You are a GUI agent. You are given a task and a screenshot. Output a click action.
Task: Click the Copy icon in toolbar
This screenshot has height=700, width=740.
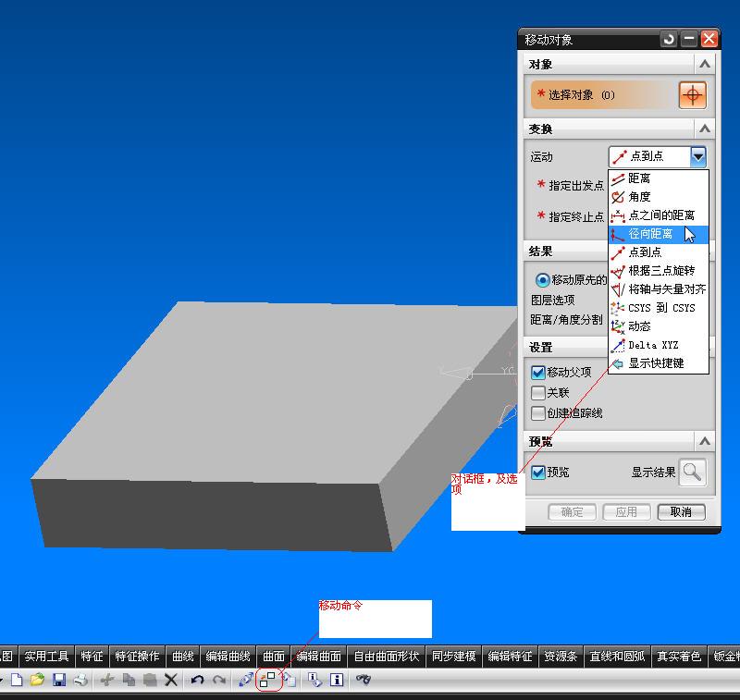[129, 680]
